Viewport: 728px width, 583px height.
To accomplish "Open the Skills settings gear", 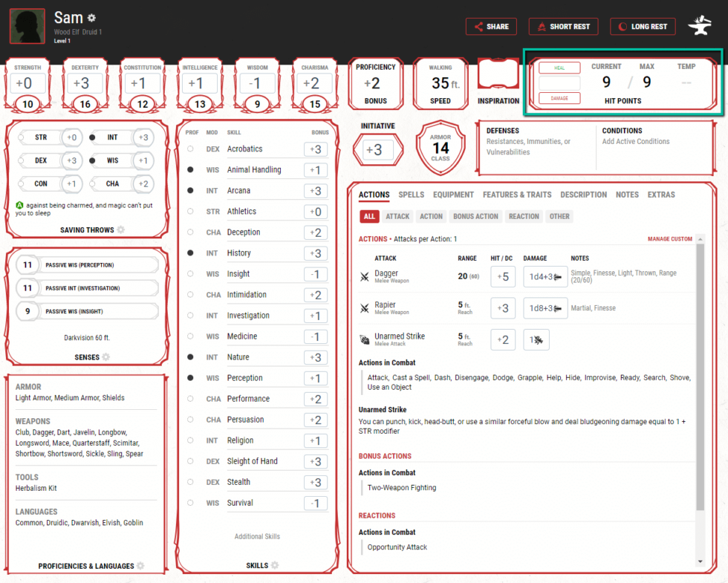I will coord(273,565).
